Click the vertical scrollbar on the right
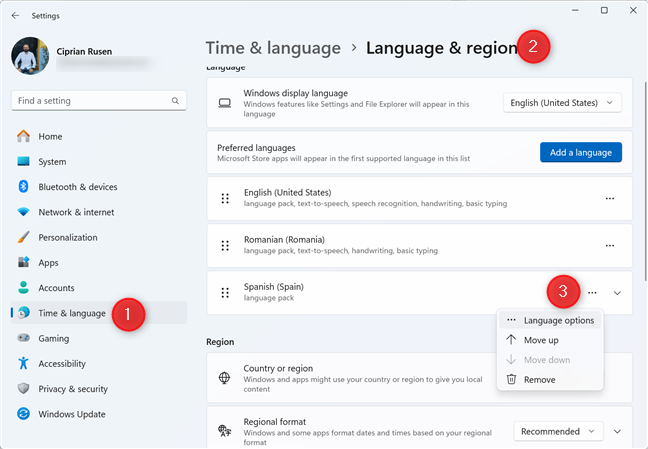This screenshot has width=648, height=449. (x=646, y=182)
